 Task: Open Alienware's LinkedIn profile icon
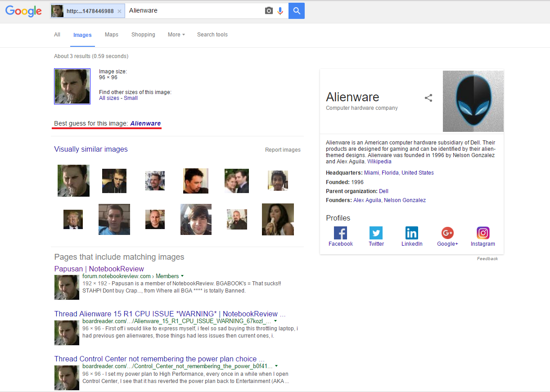point(412,233)
